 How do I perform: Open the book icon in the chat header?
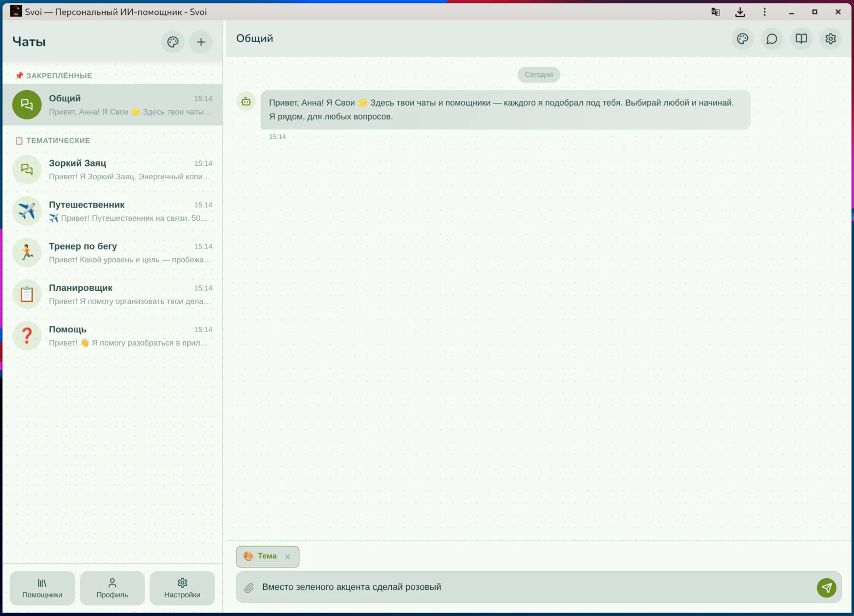[801, 38]
